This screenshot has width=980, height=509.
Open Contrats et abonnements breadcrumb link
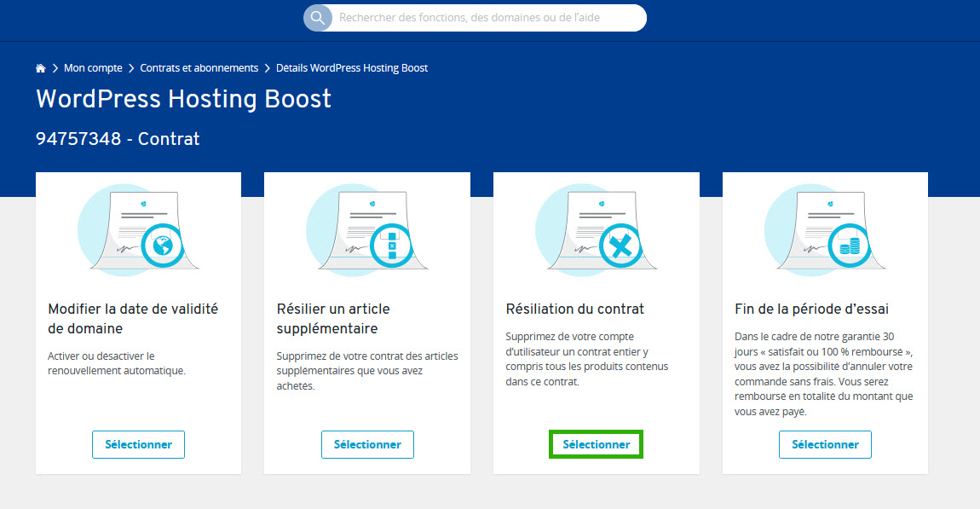click(x=199, y=68)
